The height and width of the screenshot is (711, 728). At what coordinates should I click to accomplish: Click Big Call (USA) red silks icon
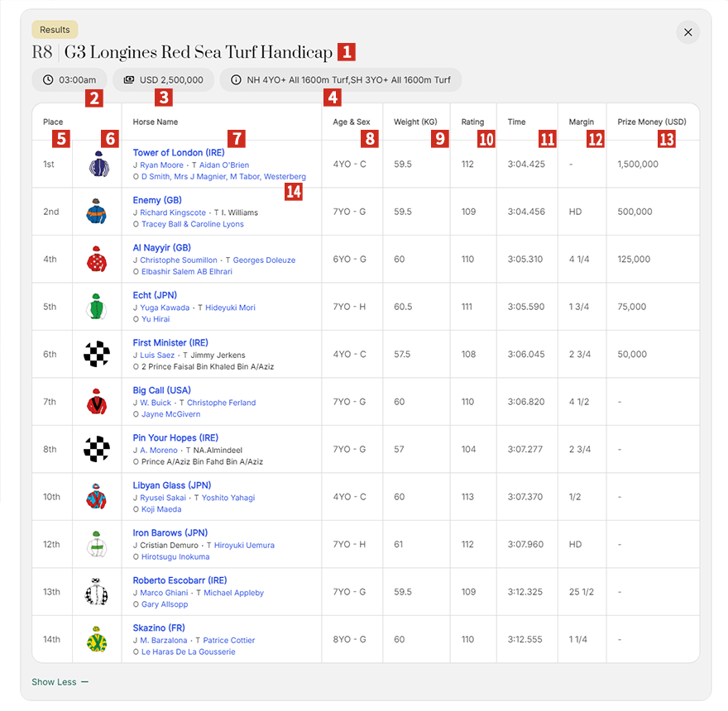point(97,402)
